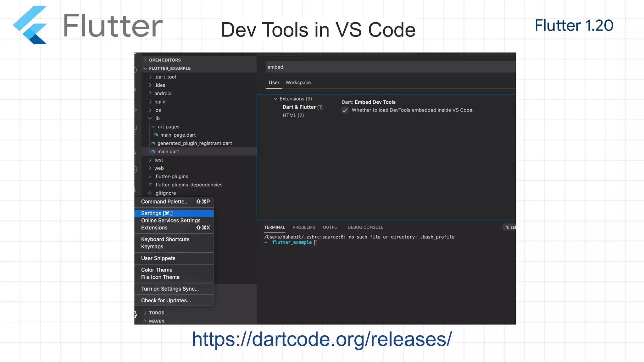Click the .gitignore git file icon
Screen dimensions: 644x362
[150, 193]
